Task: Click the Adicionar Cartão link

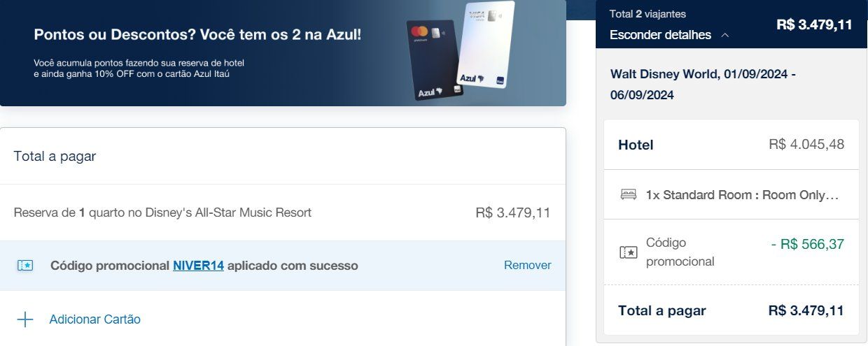Action: [x=94, y=319]
